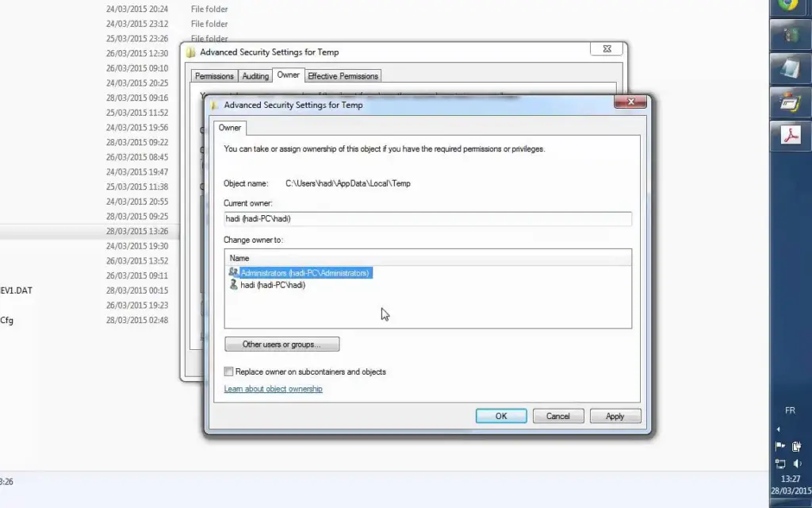Show hidden tray icons arrow
This screenshot has width=812, height=508.
coord(778,429)
